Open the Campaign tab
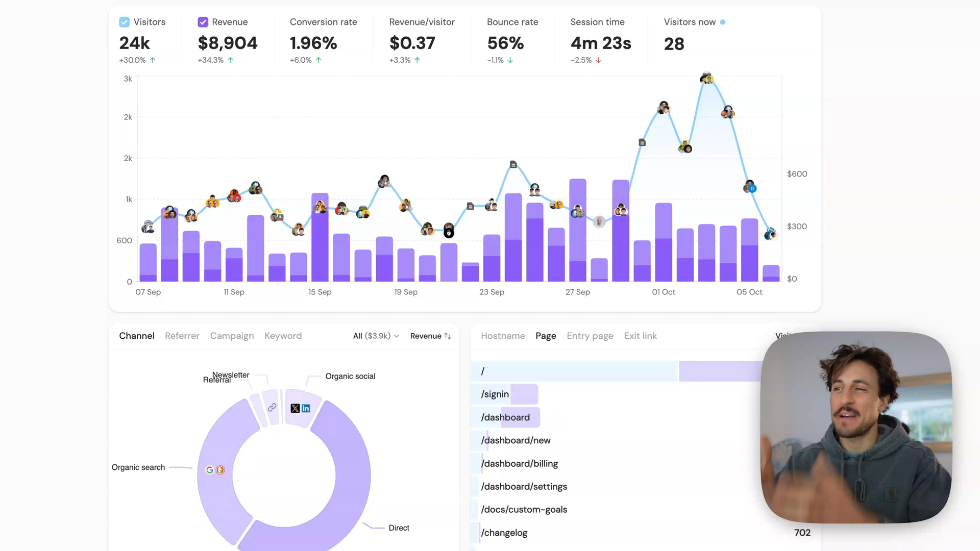 tap(232, 336)
